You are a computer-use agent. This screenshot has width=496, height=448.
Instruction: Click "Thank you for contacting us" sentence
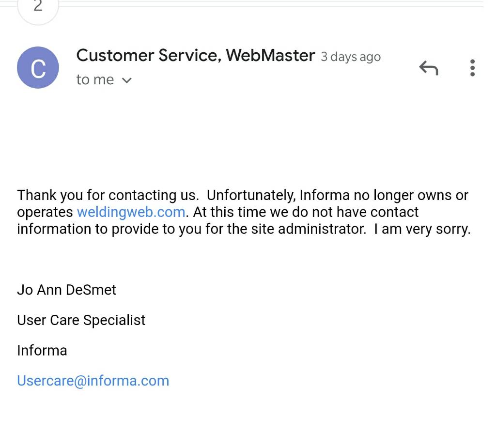(x=108, y=195)
